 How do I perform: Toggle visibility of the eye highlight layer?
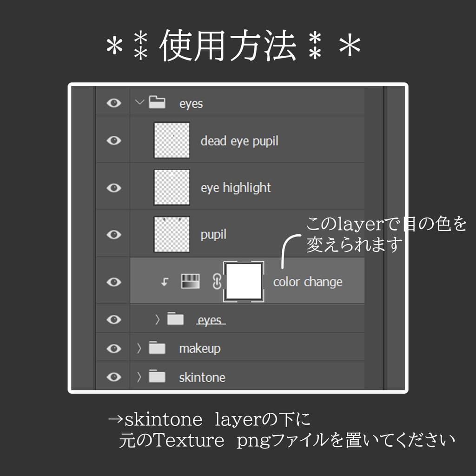click(x=112, y=187)
